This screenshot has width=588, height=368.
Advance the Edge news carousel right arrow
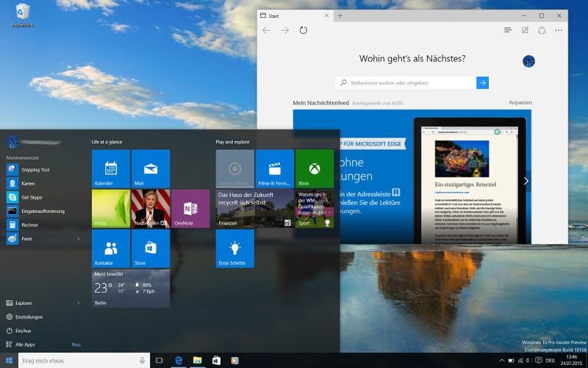pyautogui.click(x=526, y=181)
